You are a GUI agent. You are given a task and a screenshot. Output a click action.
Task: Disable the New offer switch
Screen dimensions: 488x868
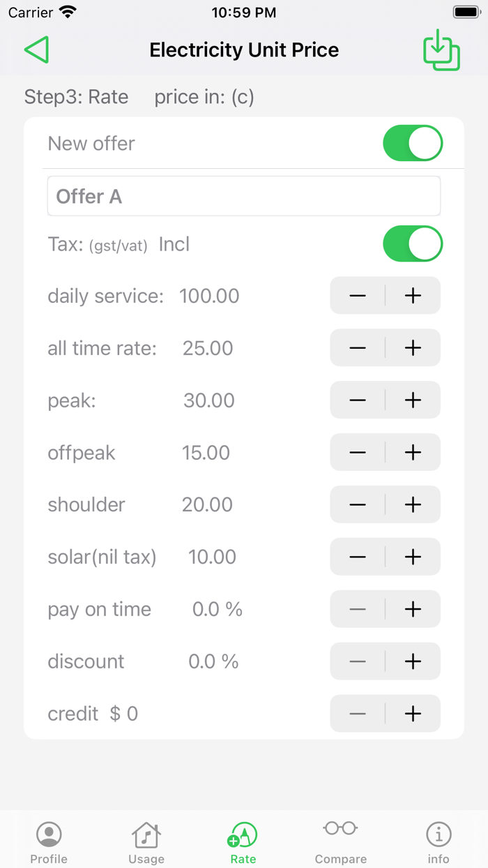[413, 143]
